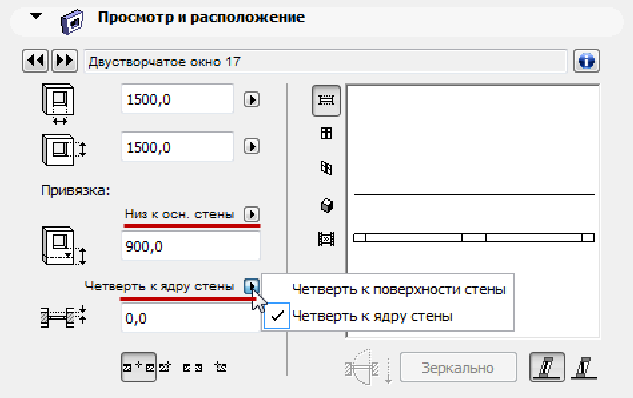Click the sill height anchor icon

(64, 246)
